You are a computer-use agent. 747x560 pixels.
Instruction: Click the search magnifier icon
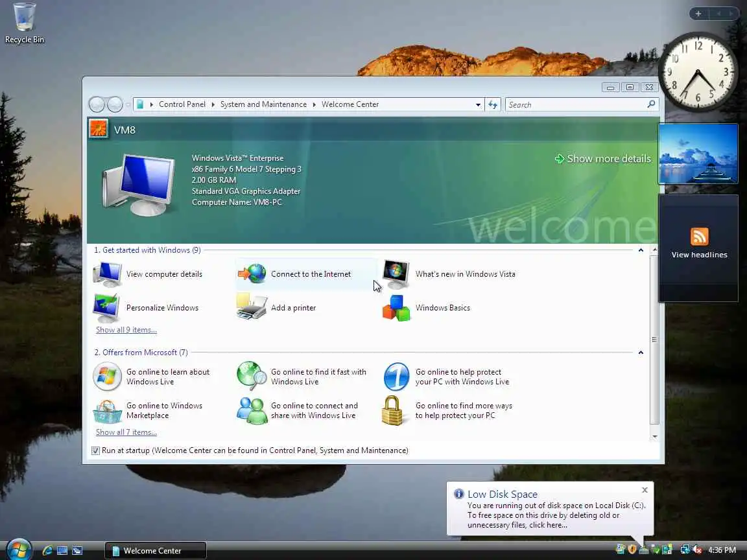tap(651, 104)
